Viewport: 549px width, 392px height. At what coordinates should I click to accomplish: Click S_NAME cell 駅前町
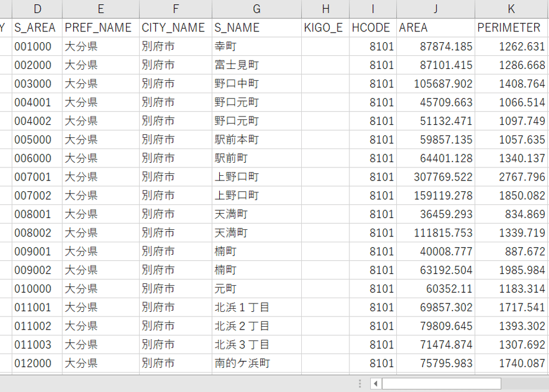click(x=257, y=158)
